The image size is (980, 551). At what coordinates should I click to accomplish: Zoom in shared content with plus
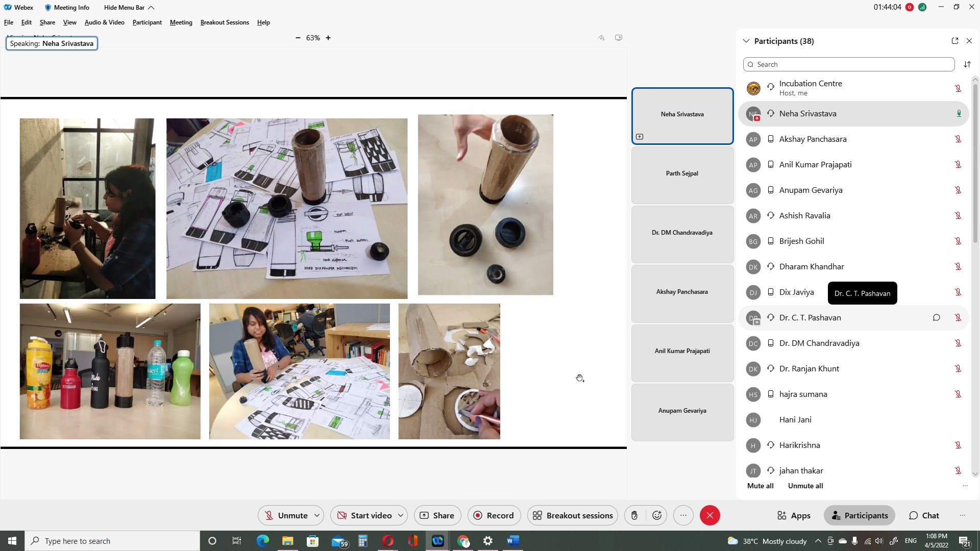328,38
